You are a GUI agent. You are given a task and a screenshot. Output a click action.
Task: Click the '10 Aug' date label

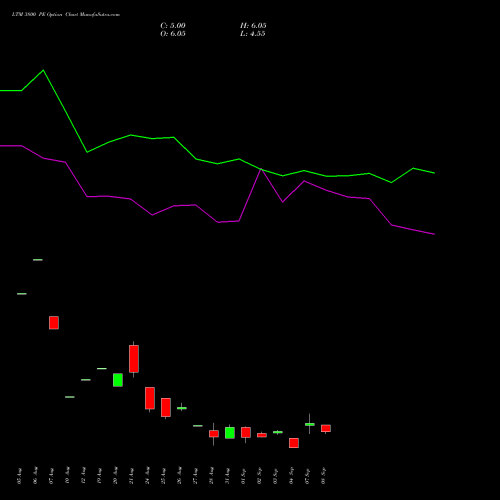67,476
